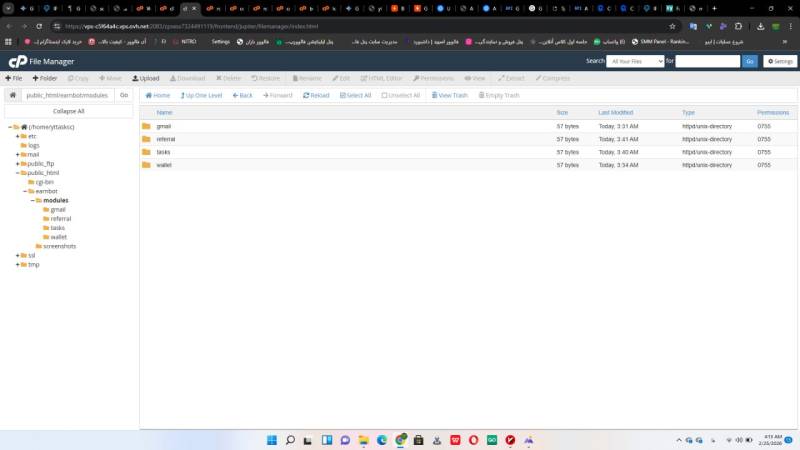Viewport: 800px width, 450px height.
Task: Go up one directory level
Action: (201, 95)
